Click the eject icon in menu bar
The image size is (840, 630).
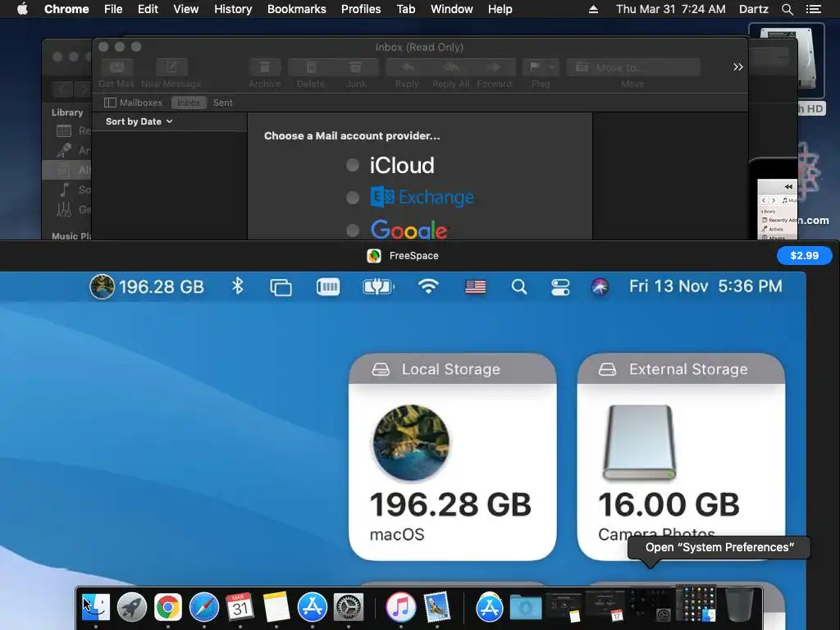tap(593, 9)
